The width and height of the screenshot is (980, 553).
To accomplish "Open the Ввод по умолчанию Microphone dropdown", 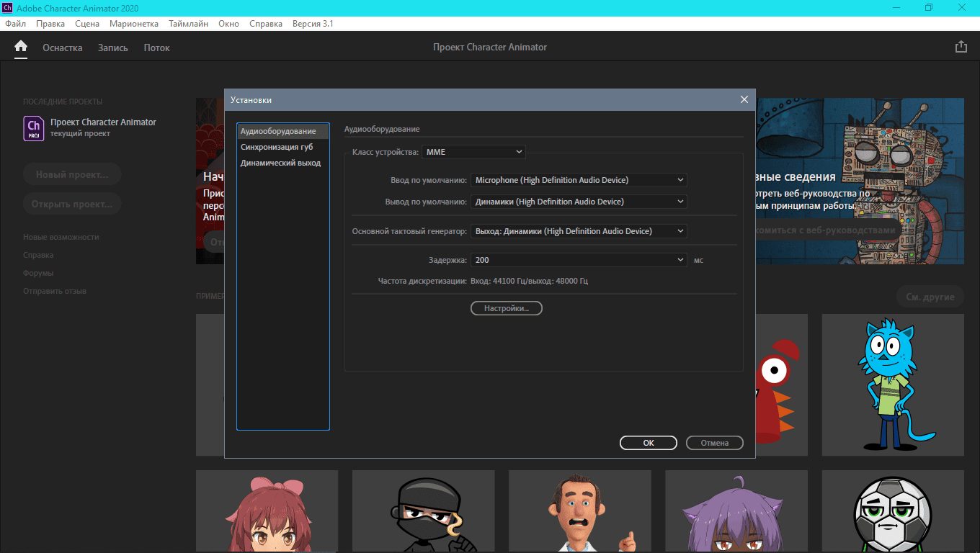I will (579, 180).
